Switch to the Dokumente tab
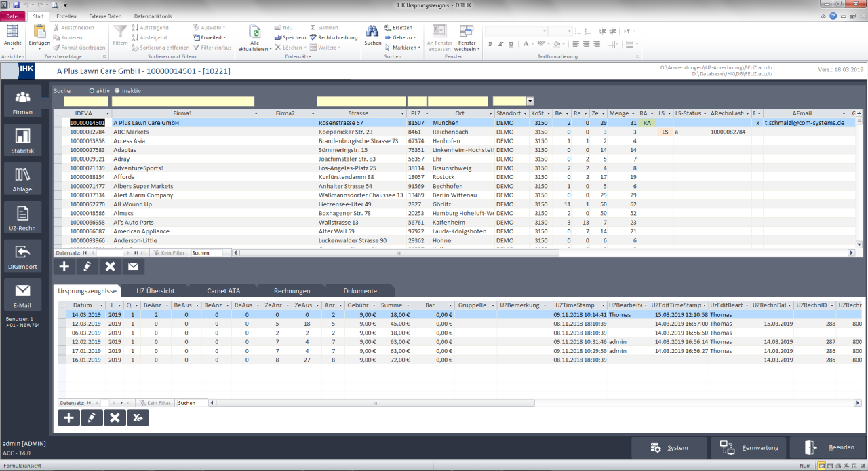The image size is (868, 471). pyautogui.click(x=360, y=290)
